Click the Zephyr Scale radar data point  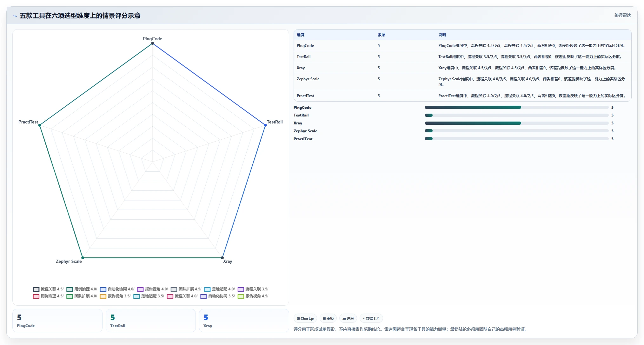(83, 258)
